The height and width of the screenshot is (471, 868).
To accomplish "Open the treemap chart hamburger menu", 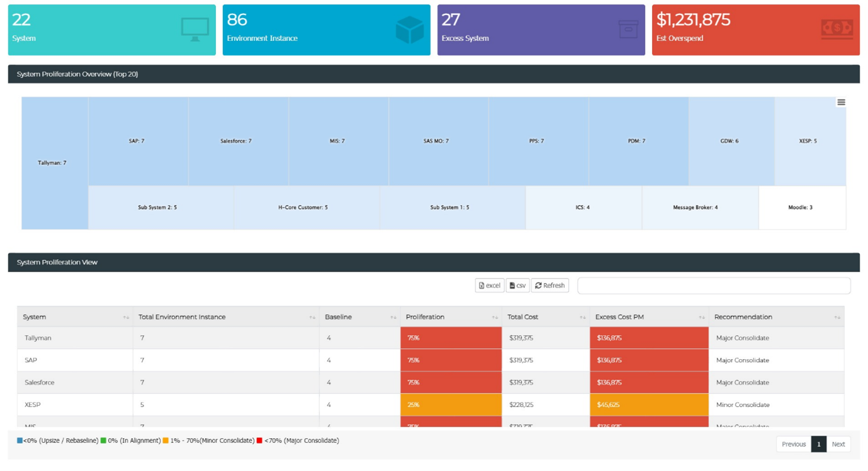I will (x=841, y=103).
